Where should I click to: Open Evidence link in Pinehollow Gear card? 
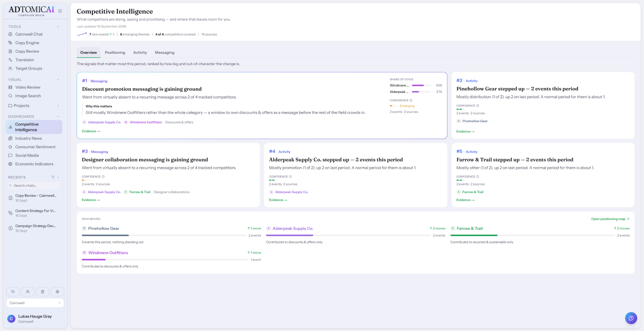pyautogui.click(x=465, y=131)
